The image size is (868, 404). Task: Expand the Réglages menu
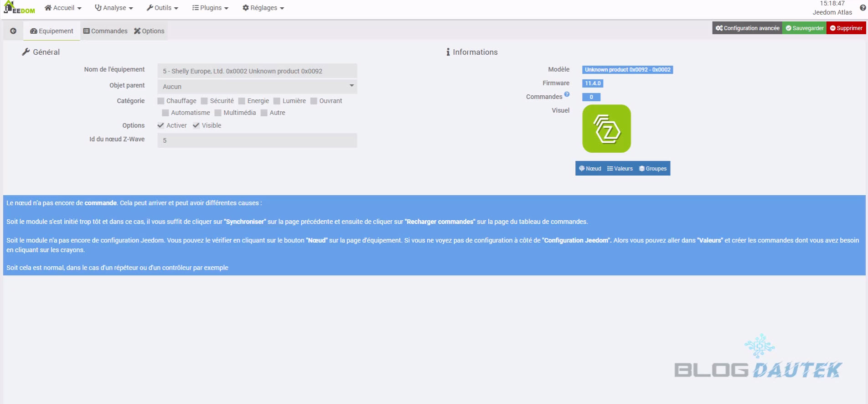pos(263,8)
